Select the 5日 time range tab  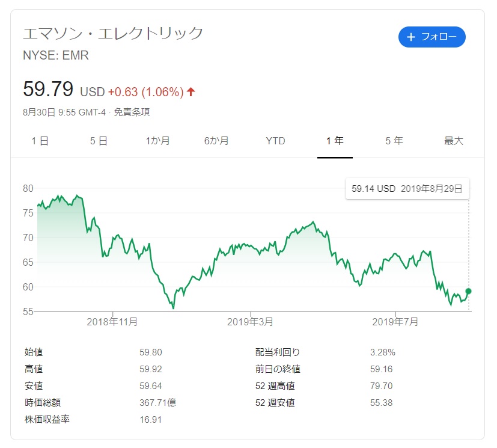coord(99,141)
